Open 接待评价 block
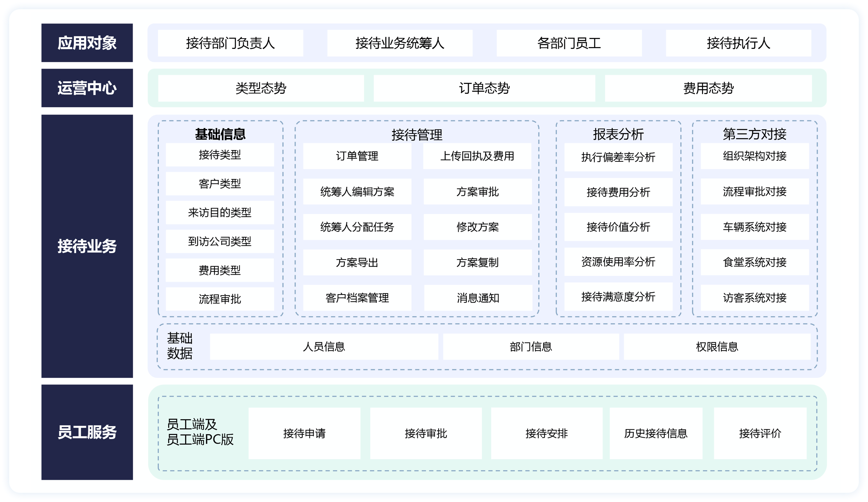The image size is (868, 502). [x=760, y=433]
